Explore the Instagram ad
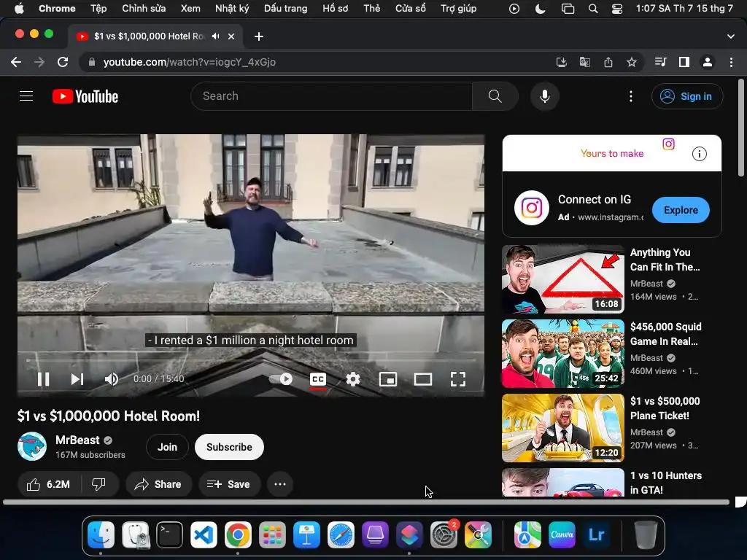The width and height of the screenshot is (747, 560). (681, 210)
